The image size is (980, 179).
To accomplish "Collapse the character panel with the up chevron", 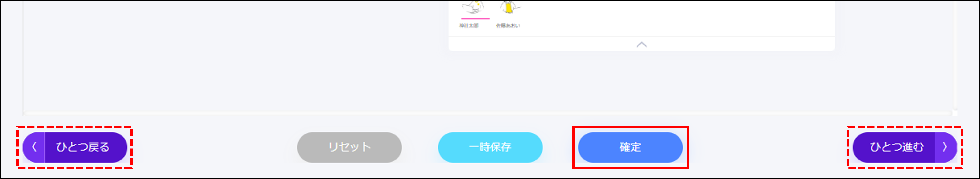I will (641, 44).
